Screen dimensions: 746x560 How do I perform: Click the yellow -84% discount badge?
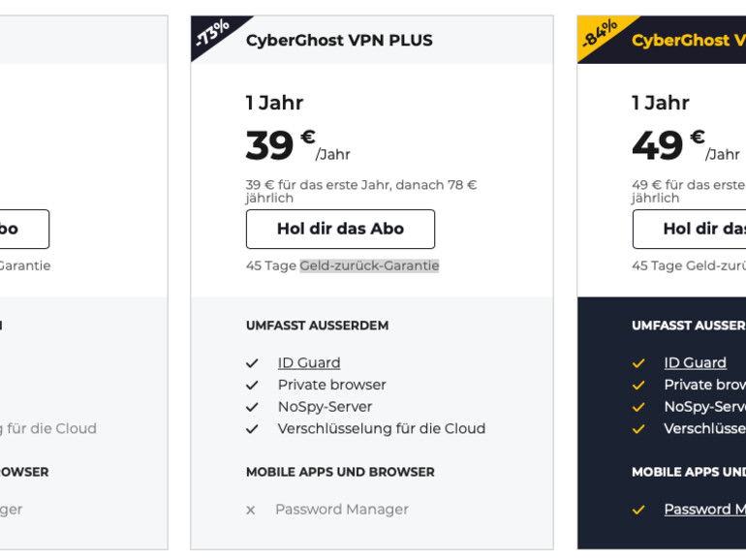coord(599,33)
